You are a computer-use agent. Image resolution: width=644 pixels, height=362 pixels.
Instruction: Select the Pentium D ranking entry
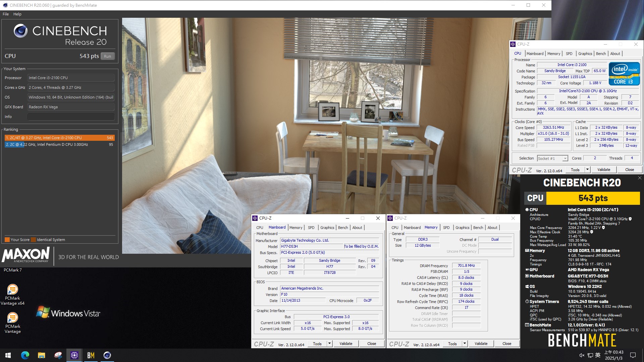pyautogui.click(x=60, y=144)
